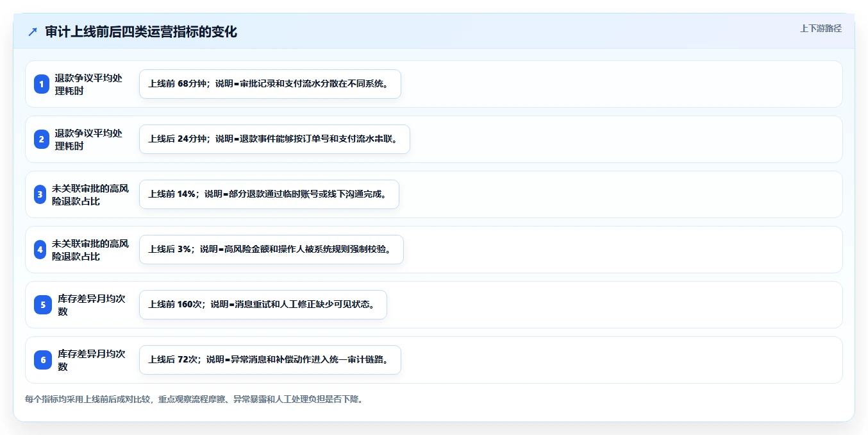Click 退款争议平均处理耗时 label in row 2
Image resolution: width=868 pixels, height=435 pixels.
click(x=88, y=139)
